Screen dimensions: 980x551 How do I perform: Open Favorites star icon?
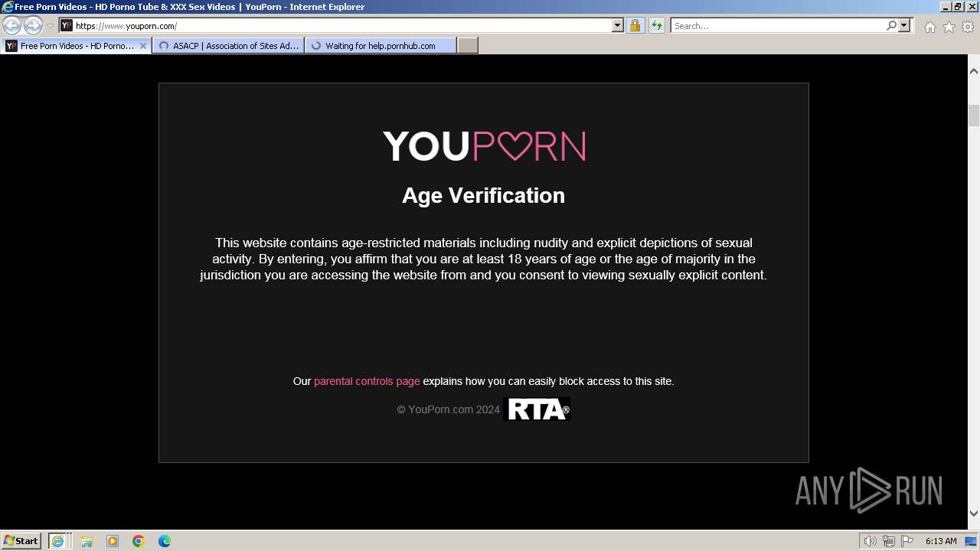pyautogui.click(x=949, y=27)
